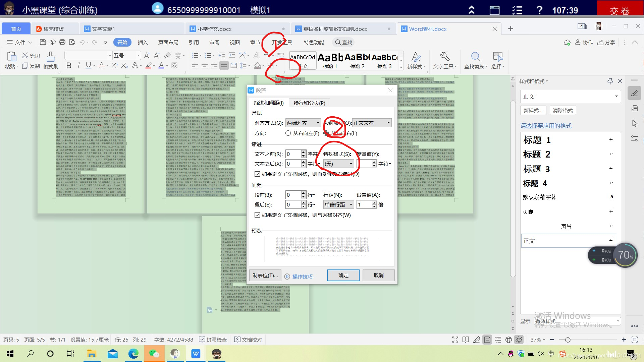Switch to 换行和分页 tab

pos(309,103)
